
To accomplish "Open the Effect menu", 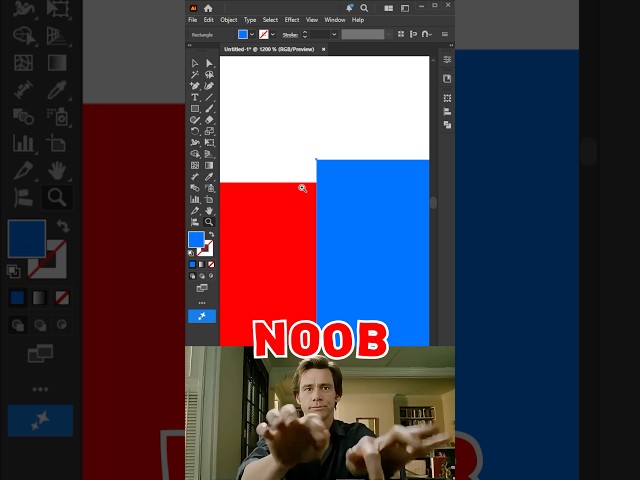I will click(x=292, y=20).
